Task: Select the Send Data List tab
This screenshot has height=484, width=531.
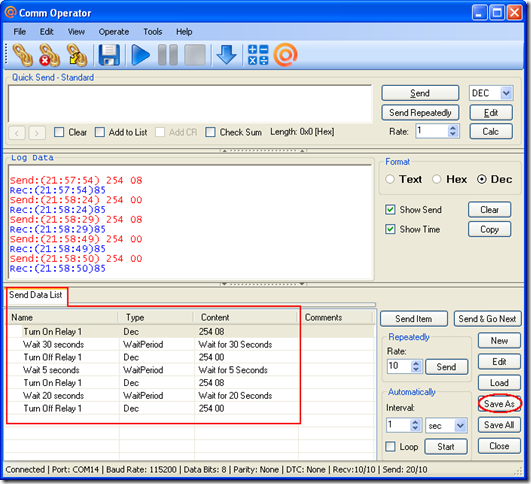Action: 36,295
